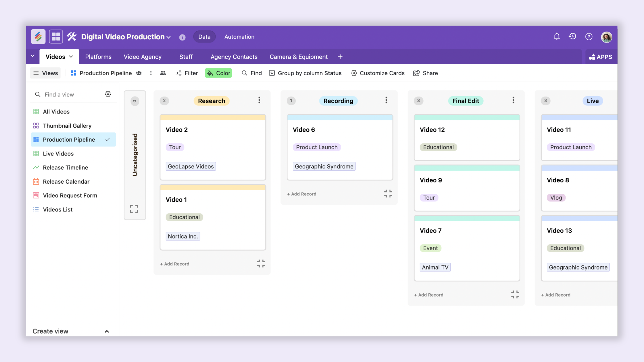Switch to the Agency Contacts tab
The image size is (644, 362).
(234, 57)
